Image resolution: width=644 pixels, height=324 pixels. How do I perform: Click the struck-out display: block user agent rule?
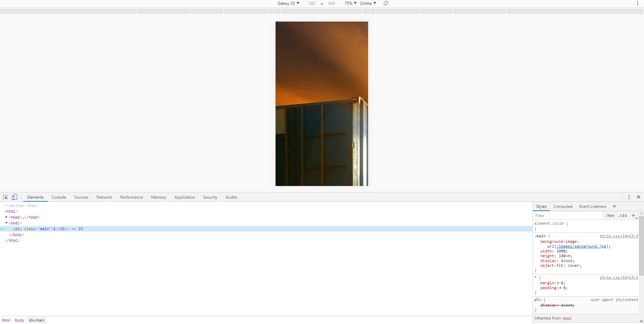pyautogui.click(x=557, y=305)
